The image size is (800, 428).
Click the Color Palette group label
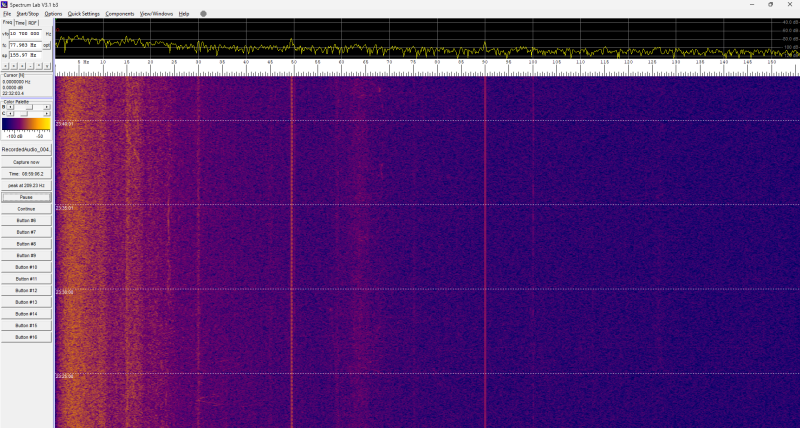point(16,102)
